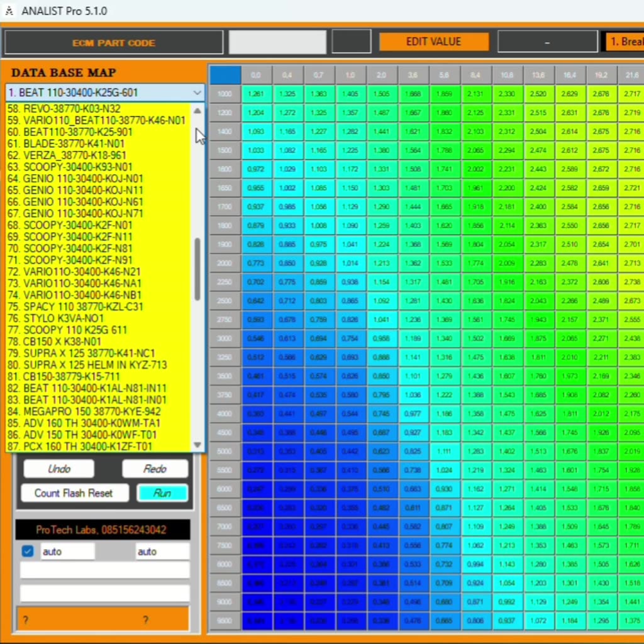Select 59. VARIO110_BEAT110-38770-K46-N01
This screenshot has width=644, height=644.
coord(97,120)
